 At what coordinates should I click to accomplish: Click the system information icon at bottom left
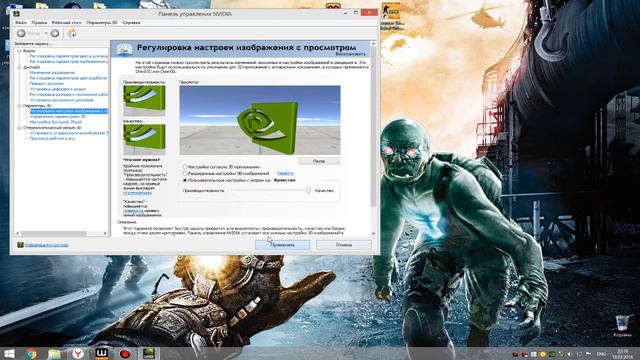[20, 245]
